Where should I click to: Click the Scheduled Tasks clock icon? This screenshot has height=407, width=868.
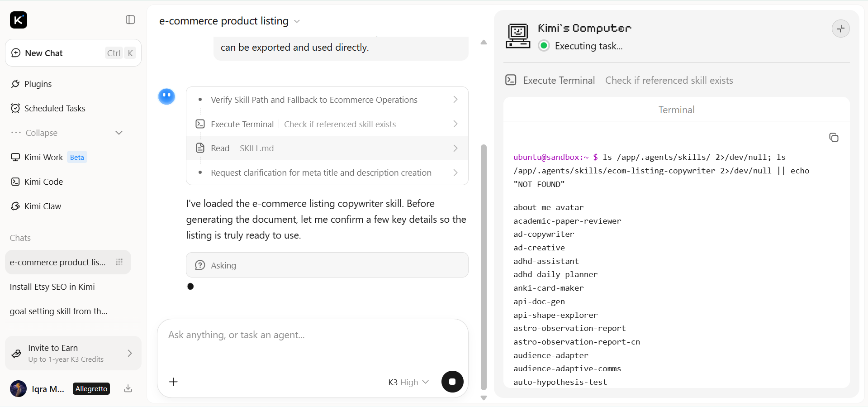point(15,108)
